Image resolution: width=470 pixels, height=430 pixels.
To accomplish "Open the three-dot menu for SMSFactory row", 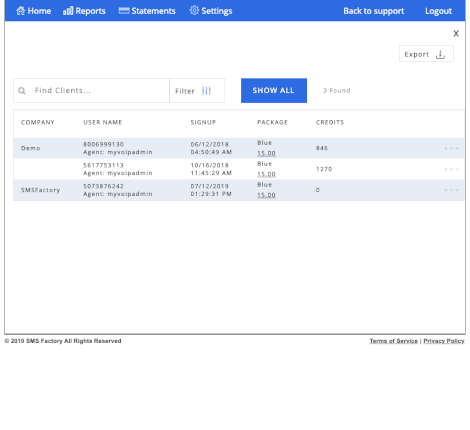I will click(x=452, y=190).
